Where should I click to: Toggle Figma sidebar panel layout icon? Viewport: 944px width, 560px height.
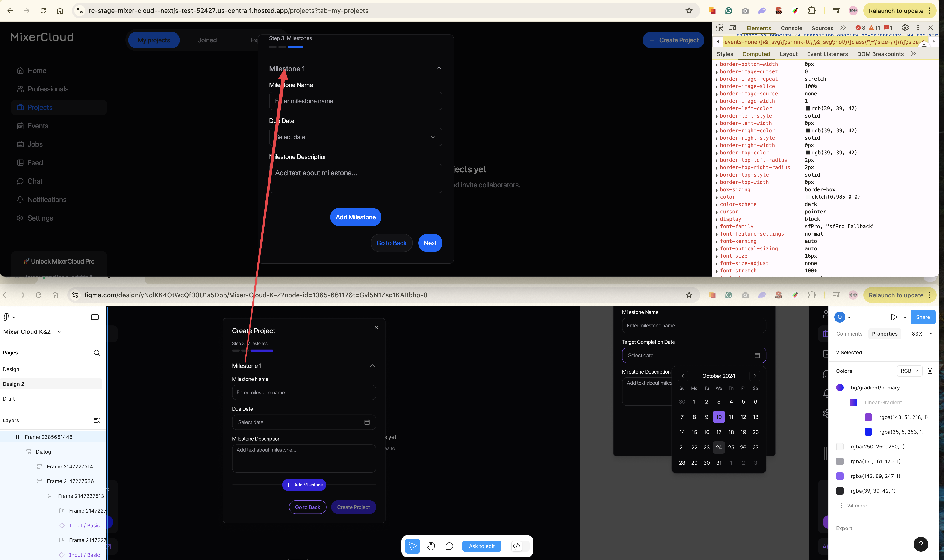pos(95,317)
